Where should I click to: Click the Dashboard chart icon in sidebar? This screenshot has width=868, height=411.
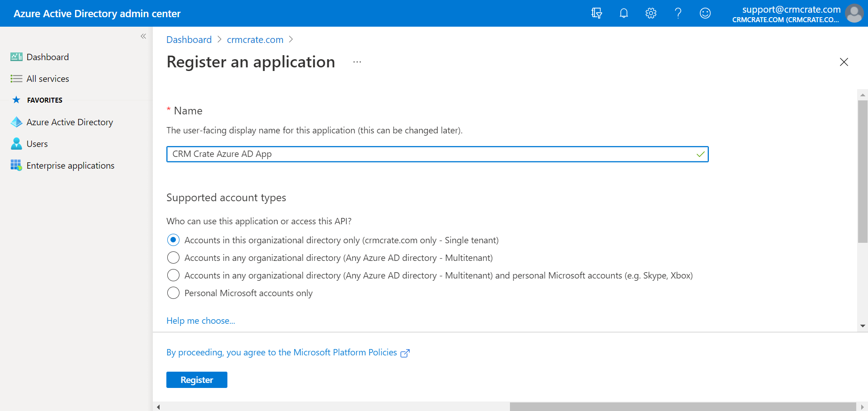tap(16, 57)
